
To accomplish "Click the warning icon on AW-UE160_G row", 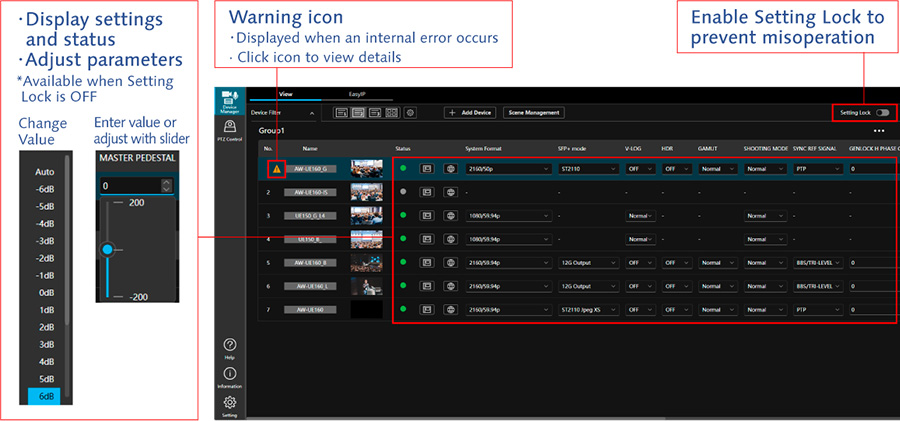I will (x=277, y=169).
